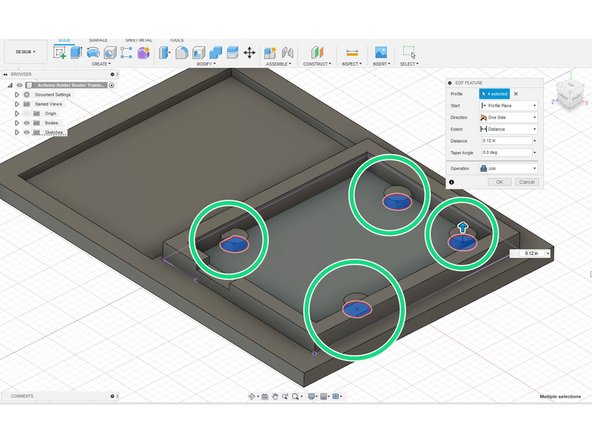Screen dimensions: 592x444
Task: Open the Direction One Side dropdown
Action: tap(509, 117)
